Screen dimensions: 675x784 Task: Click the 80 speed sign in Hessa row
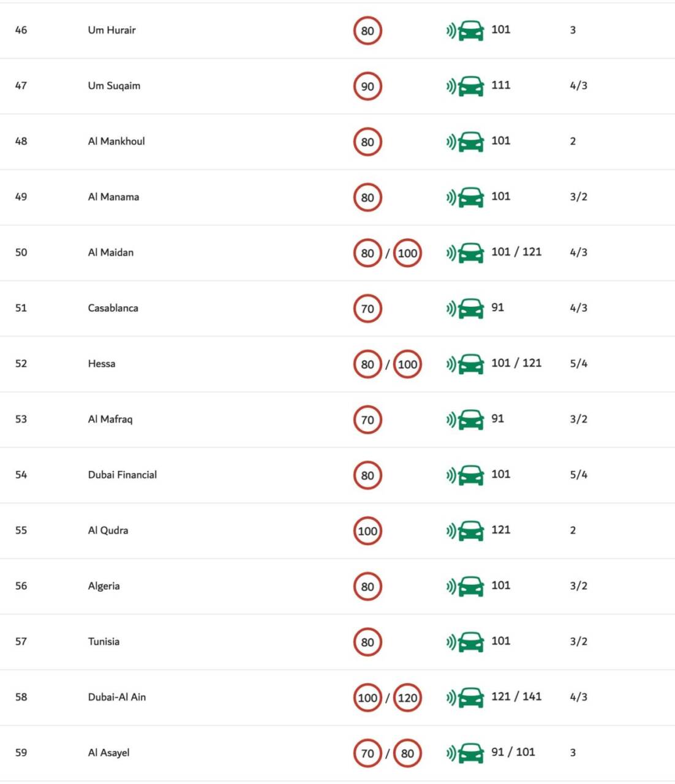pyautogui.click(x=368, y=364)
